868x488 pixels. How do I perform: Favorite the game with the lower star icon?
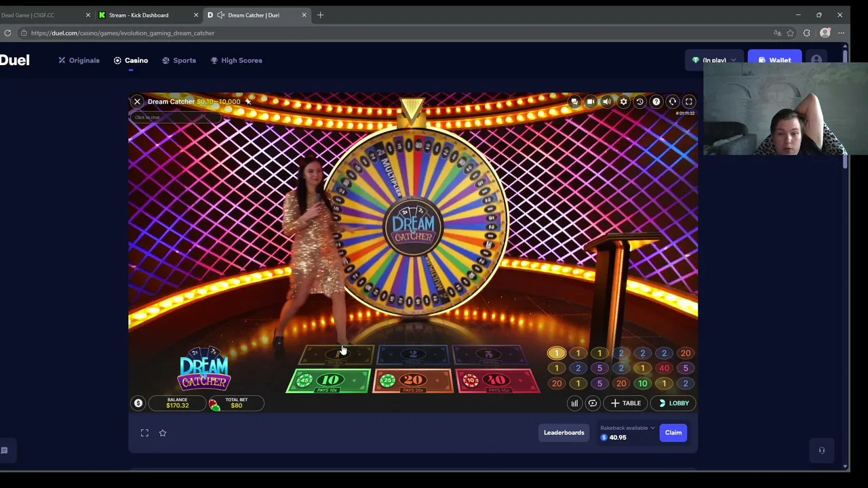point(163,433)
